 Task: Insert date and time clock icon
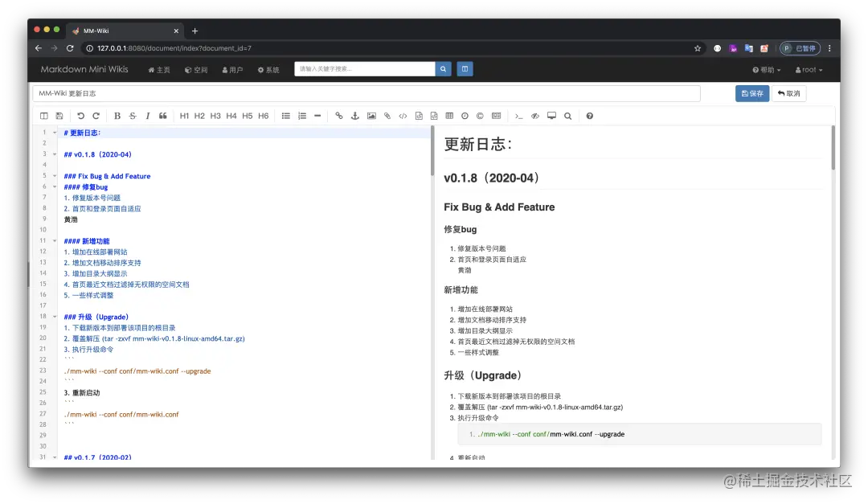coord(465,116)
